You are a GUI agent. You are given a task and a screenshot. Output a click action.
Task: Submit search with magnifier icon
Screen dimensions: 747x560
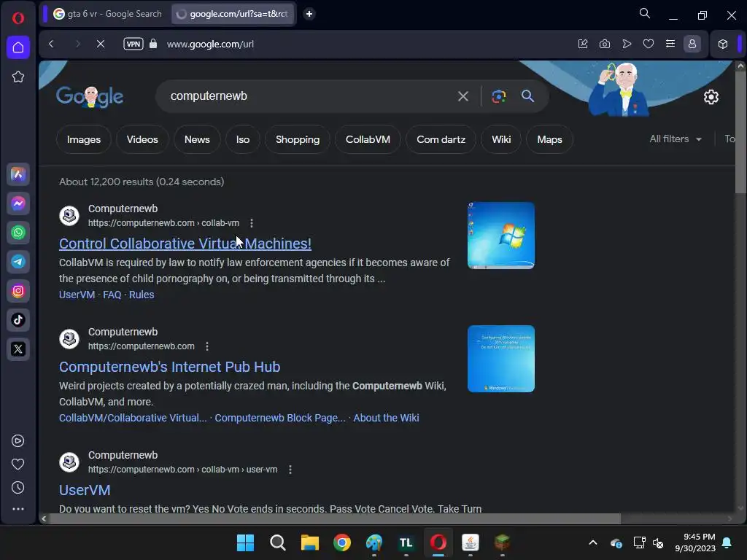click(527, 96)
